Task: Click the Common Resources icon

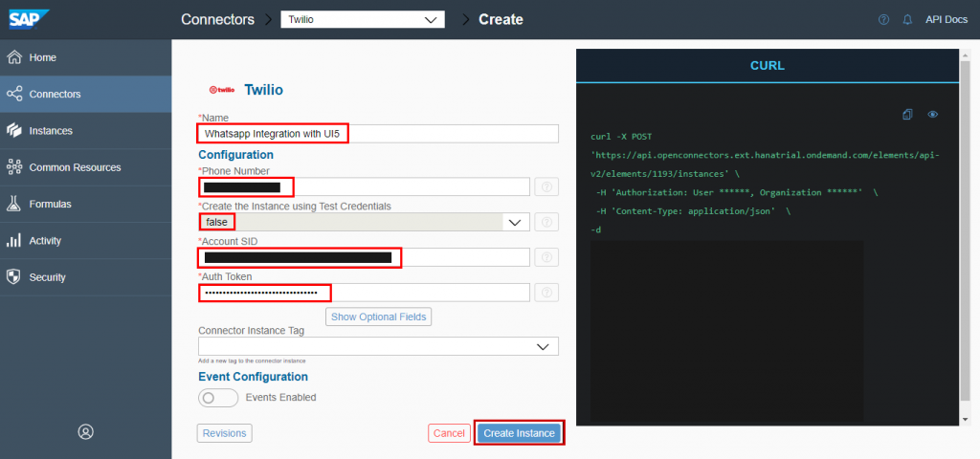Action: (x=13, y=167)
